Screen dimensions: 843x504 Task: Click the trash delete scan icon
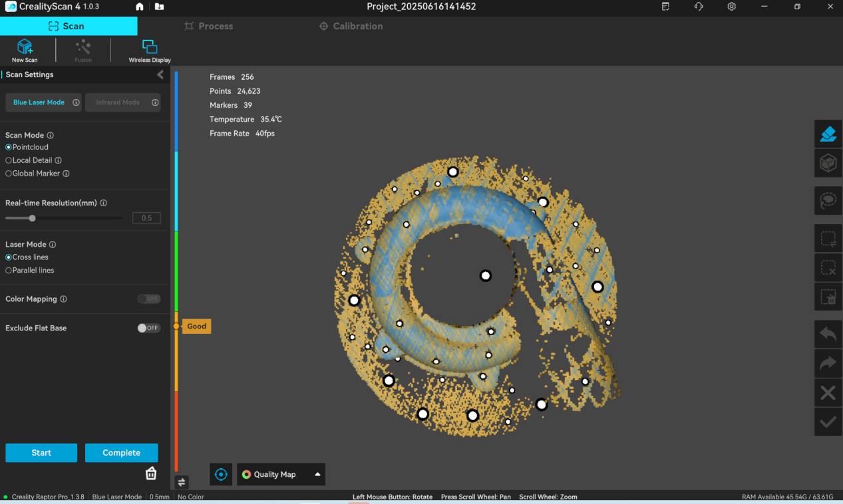[x=151, y=473]
